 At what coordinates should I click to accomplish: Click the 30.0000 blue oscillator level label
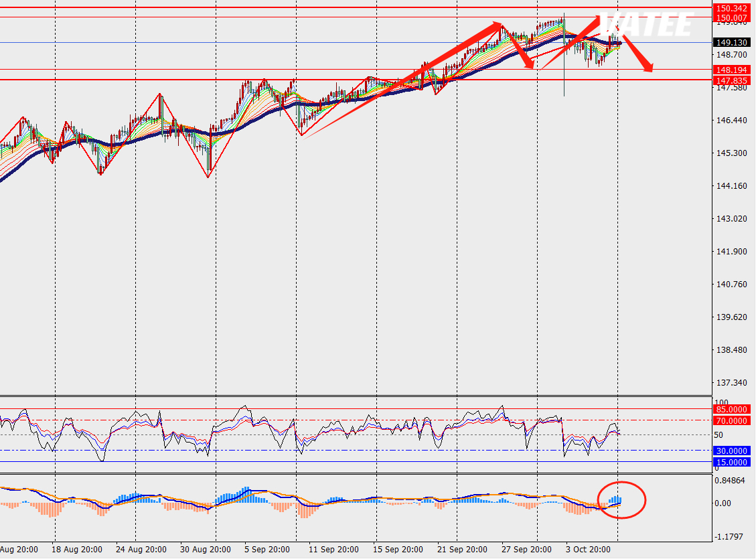pyautogui.click(x=732, y=451)
